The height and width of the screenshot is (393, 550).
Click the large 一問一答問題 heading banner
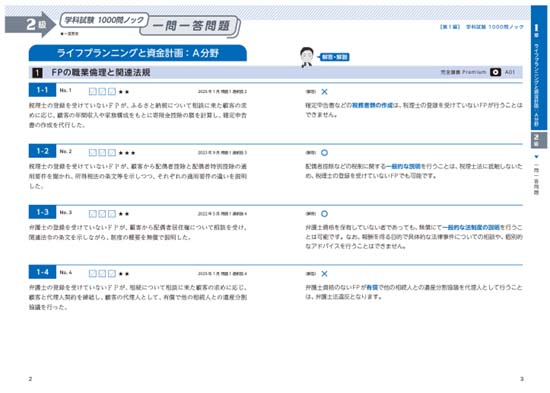click(191, 26)
